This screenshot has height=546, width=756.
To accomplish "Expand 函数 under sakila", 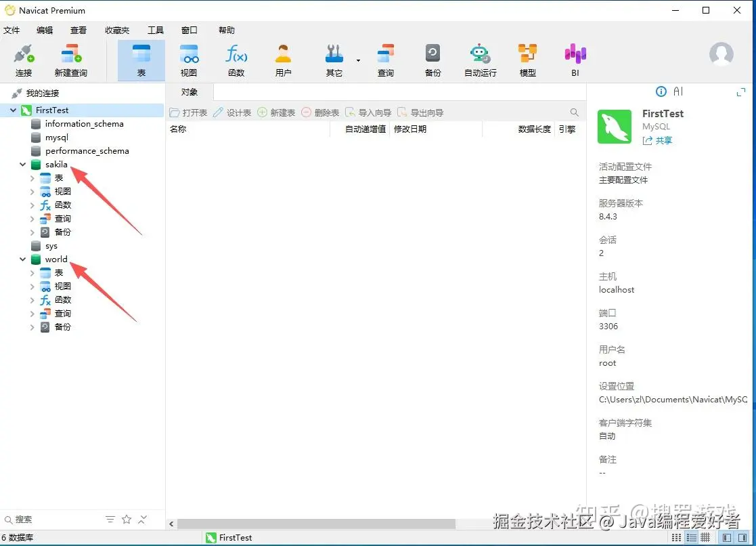I will (x=32, y=205).
